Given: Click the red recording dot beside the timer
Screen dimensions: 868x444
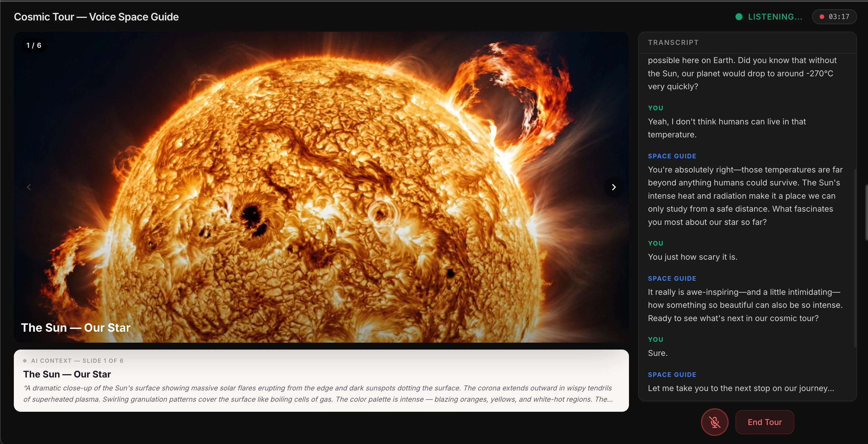Looking at the screenshot, I should (x=822, y=17).
